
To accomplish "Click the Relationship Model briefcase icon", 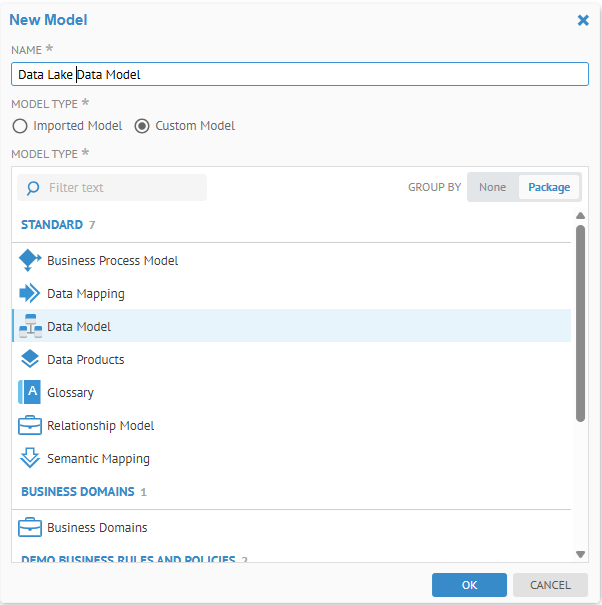I will point(30,426).
